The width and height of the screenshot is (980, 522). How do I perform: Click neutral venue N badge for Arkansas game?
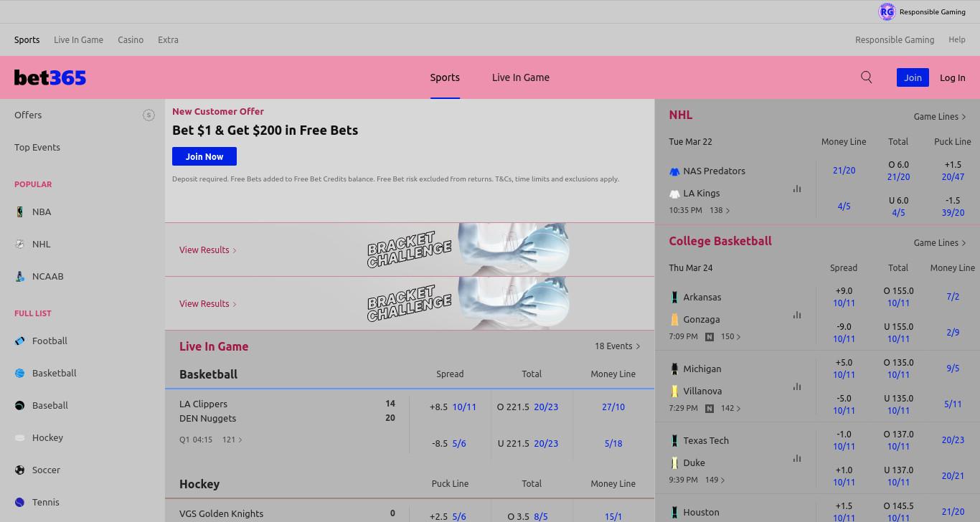coord(710,337)
